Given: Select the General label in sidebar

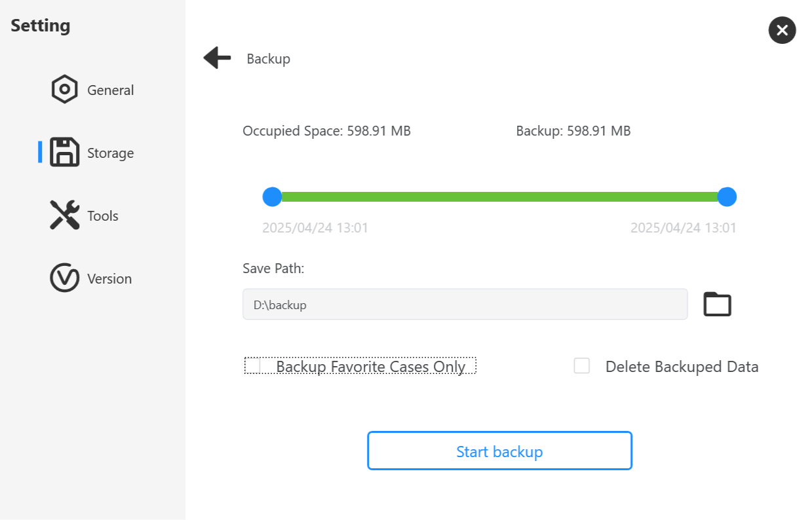Looking at the screenshot, I should coord(111,90).
